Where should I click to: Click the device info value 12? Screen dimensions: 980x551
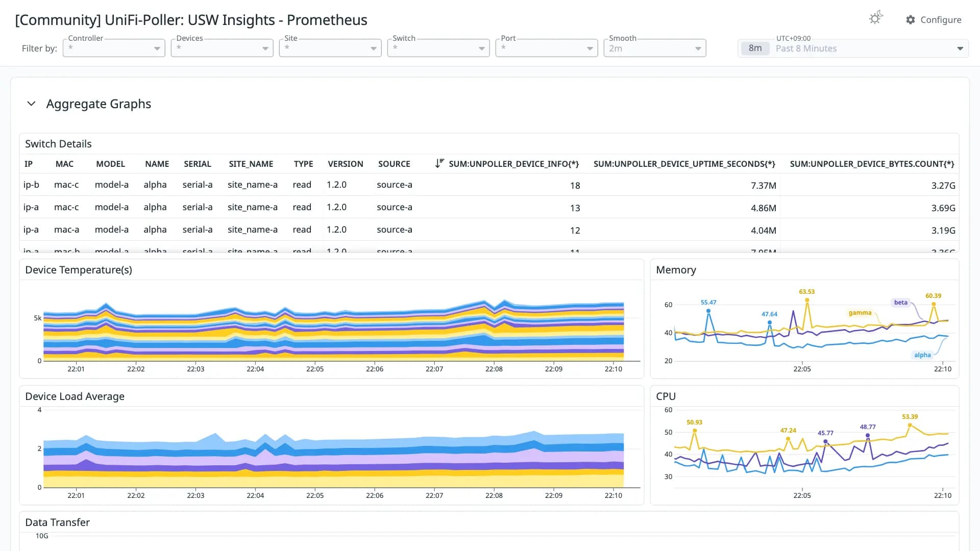click(x=575, y=231)
